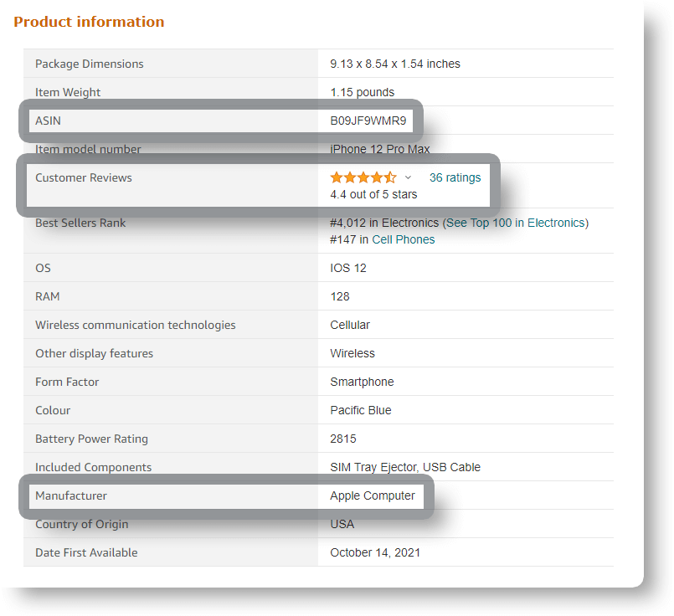Select the 2815 battery value
The image size is (674, 616).
click(343, 439)
